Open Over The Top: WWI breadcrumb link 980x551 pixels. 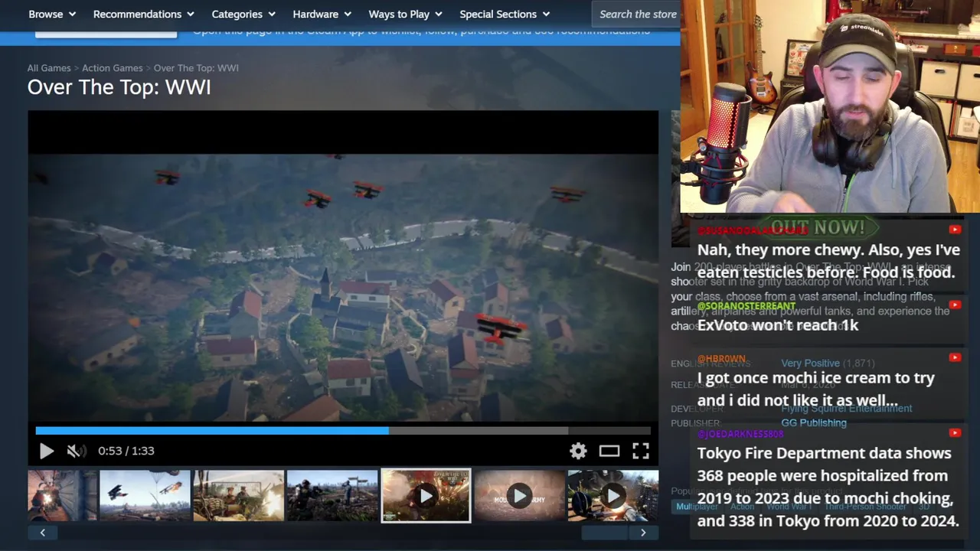click(x=196, y=68)
